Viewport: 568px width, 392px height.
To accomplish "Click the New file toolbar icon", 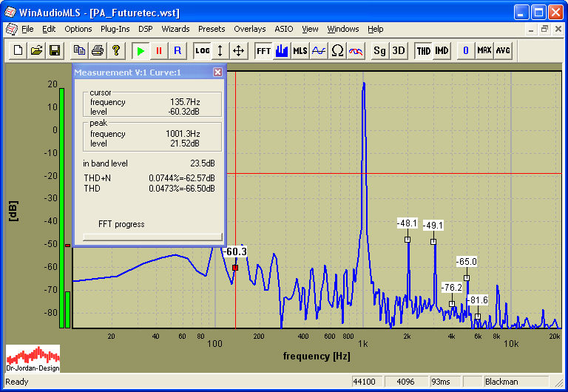I will point(18,50).
